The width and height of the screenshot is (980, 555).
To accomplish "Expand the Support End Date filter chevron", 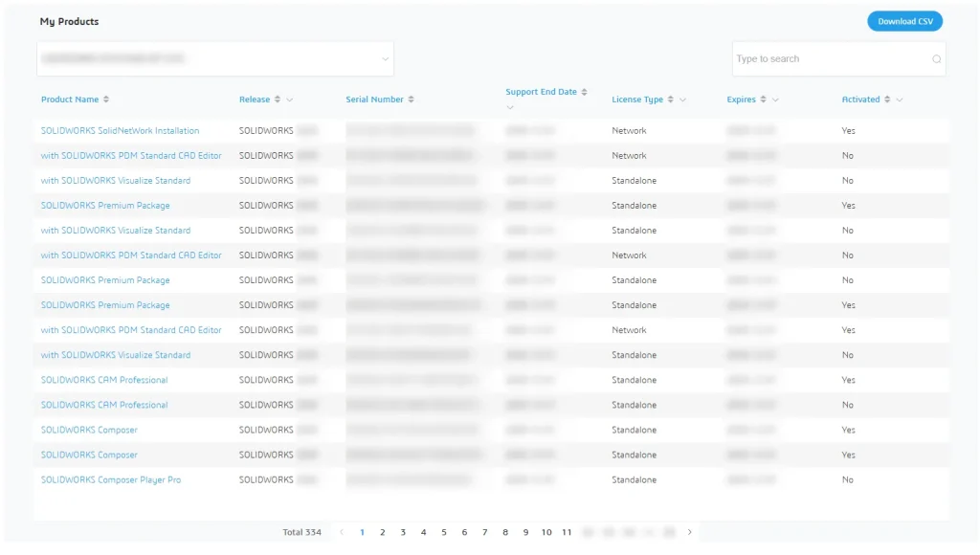I will click(x=510, y=107).
